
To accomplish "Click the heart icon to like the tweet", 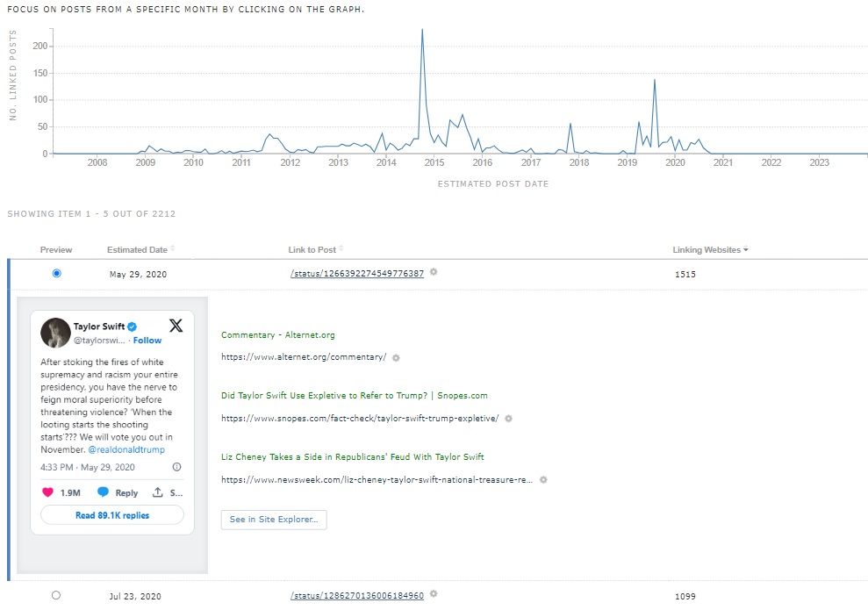I will pos(50,492).
